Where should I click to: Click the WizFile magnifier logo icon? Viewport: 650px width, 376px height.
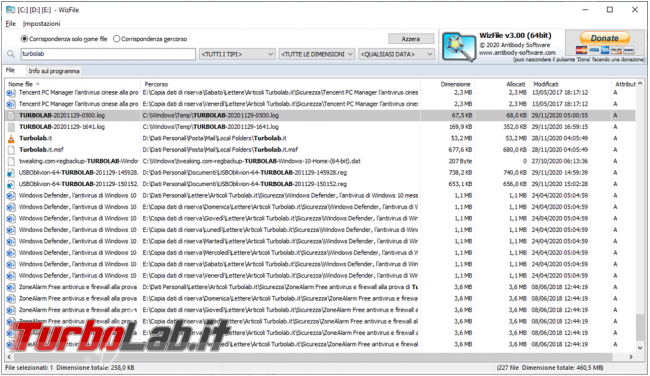458,47
